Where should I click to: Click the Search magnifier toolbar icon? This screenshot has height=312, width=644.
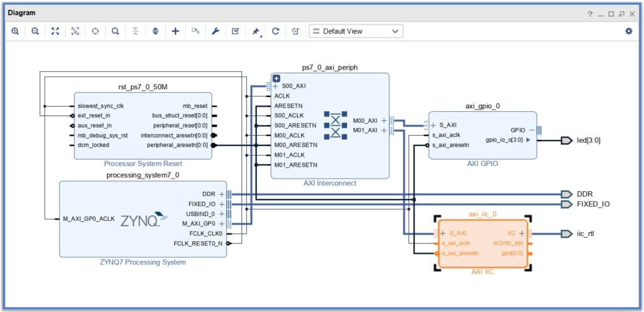[116, 31]
